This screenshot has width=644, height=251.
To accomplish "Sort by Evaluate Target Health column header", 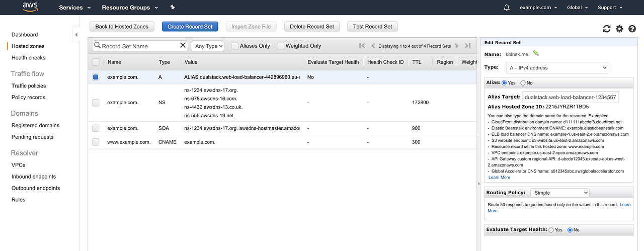I will [333, 62].
